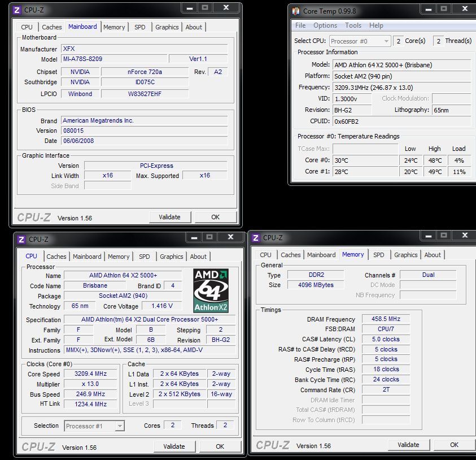Viewport: 476px width, 460px height.
Task: Open Core Temp's Help menu
Action: (x=376, y=25)
